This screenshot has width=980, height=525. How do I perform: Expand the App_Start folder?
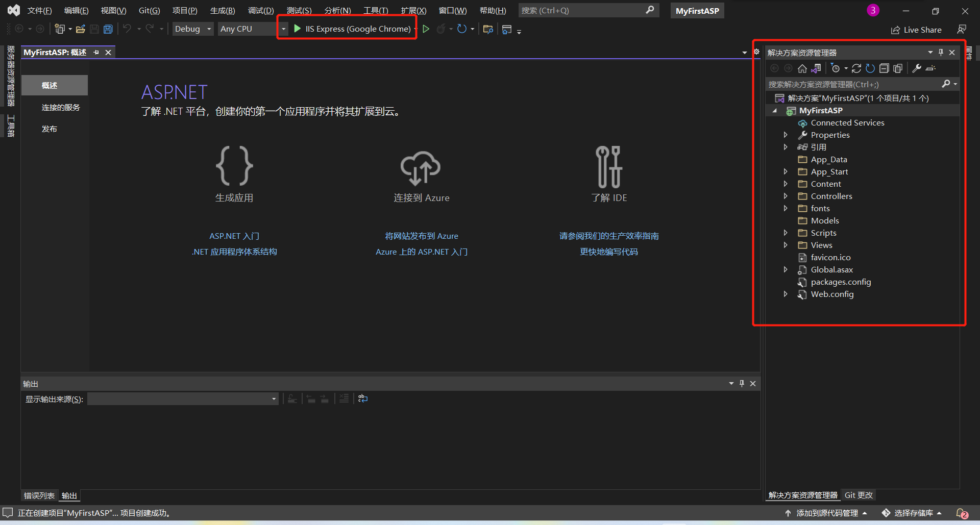click(786, 171)
